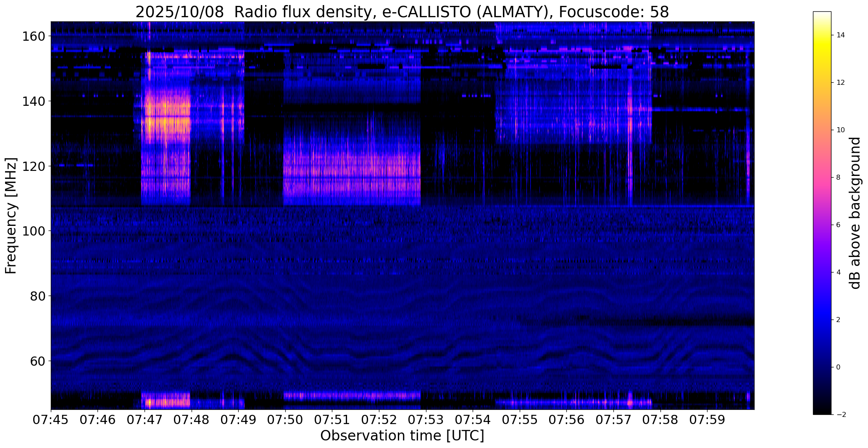
Task: Select the 07:54 time tick label
Action: click(x=473, y=420)
